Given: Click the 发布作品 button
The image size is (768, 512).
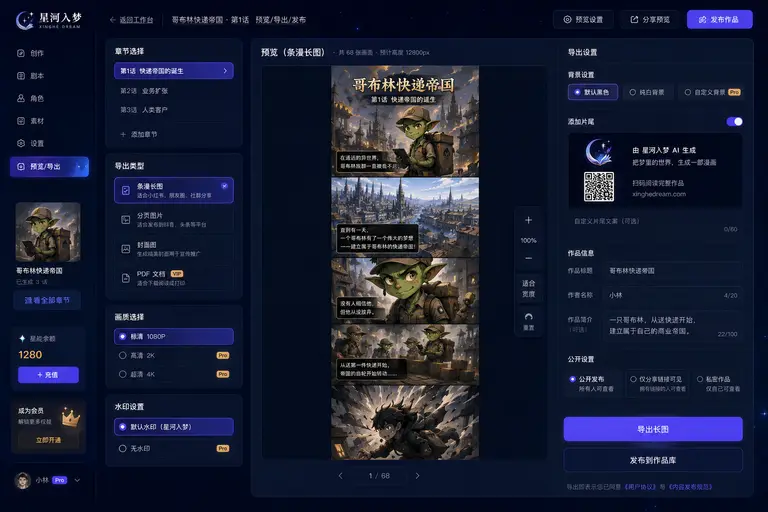Looking at the screenshot, I should (x=719, y=20).
